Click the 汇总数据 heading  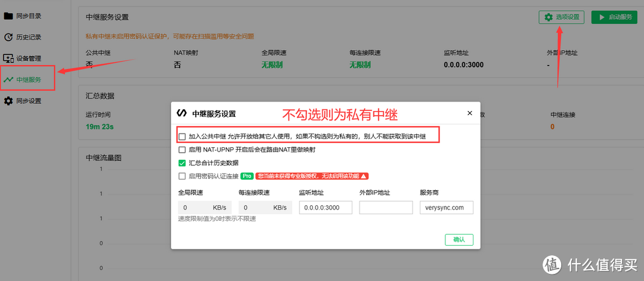click(100, 95)
